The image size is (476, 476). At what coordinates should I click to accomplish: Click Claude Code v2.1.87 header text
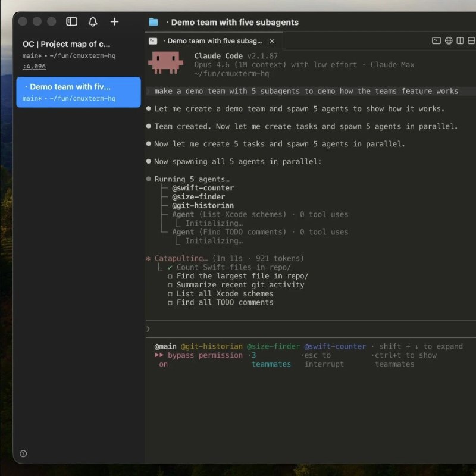pyautogui.click(x=236, y=56)
